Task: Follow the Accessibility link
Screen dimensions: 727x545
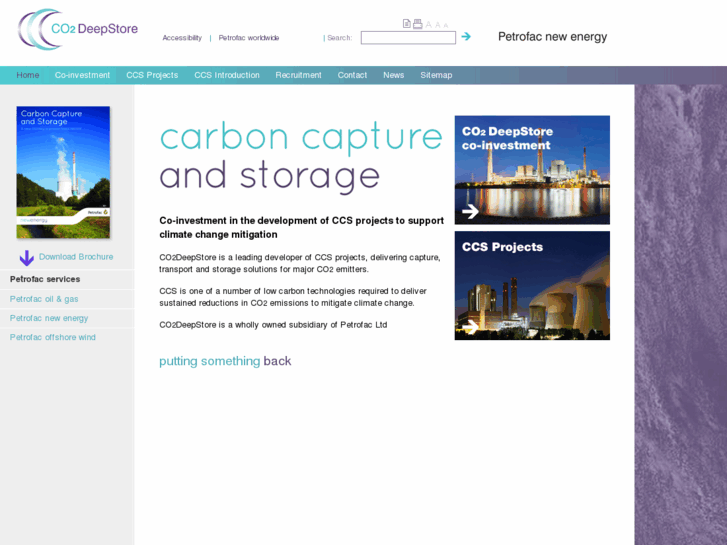Action: [x=182, y=38]
